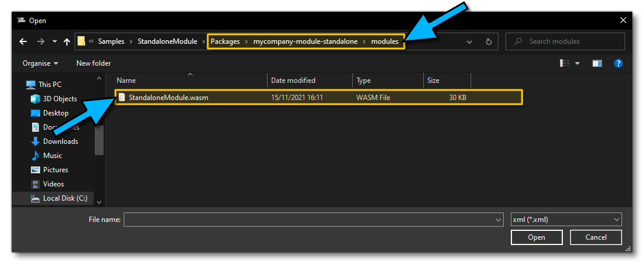644x264 pixels.
Task: Go up one folder level
Action: (67, 41)
